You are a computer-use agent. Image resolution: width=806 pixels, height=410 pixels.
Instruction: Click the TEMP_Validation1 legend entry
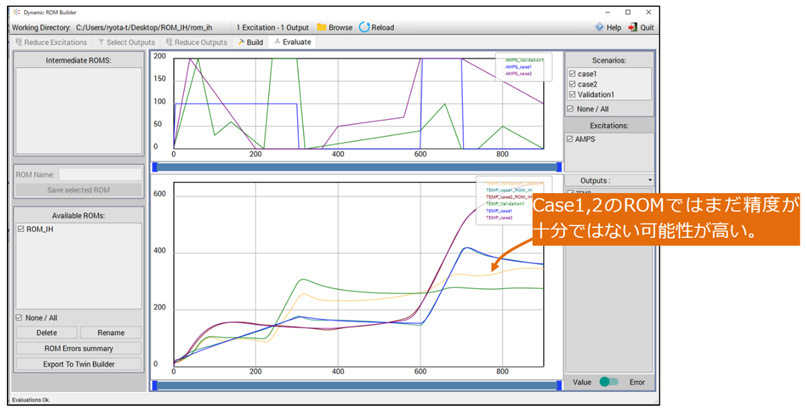[505, 203]
